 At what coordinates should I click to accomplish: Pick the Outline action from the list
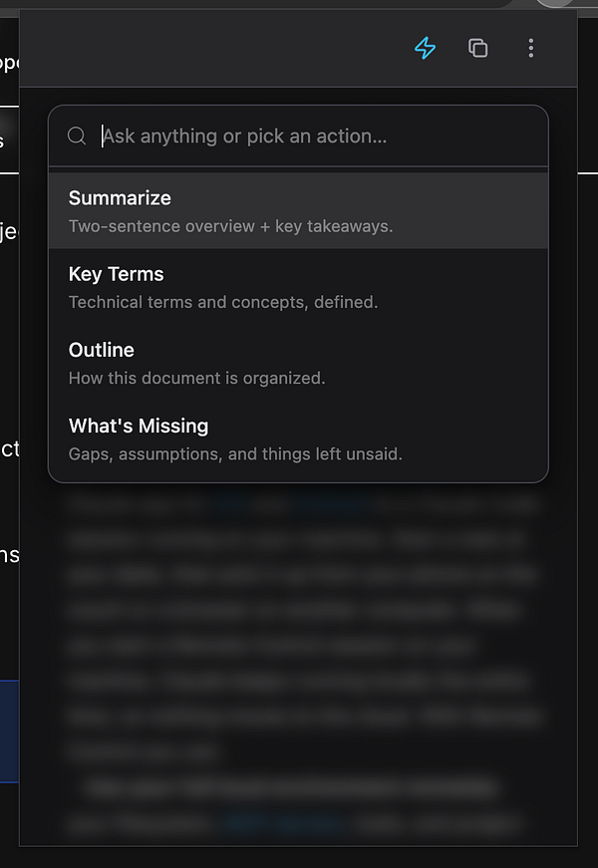click(x=101, y=350)
